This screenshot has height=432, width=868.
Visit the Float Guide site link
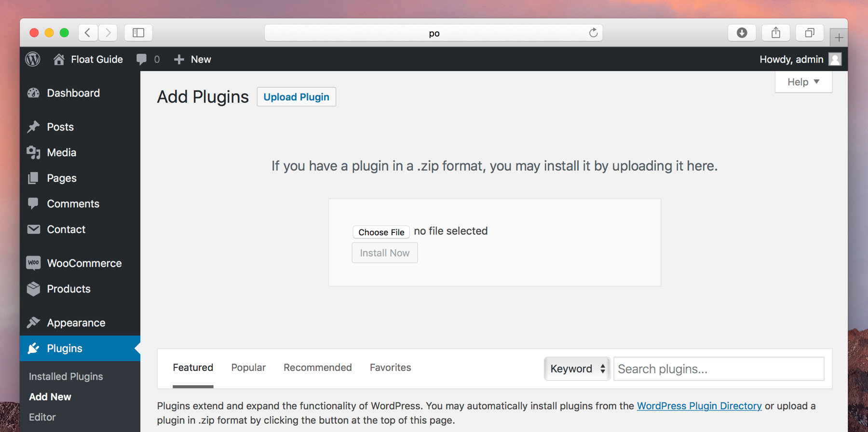tap(97, 59)
